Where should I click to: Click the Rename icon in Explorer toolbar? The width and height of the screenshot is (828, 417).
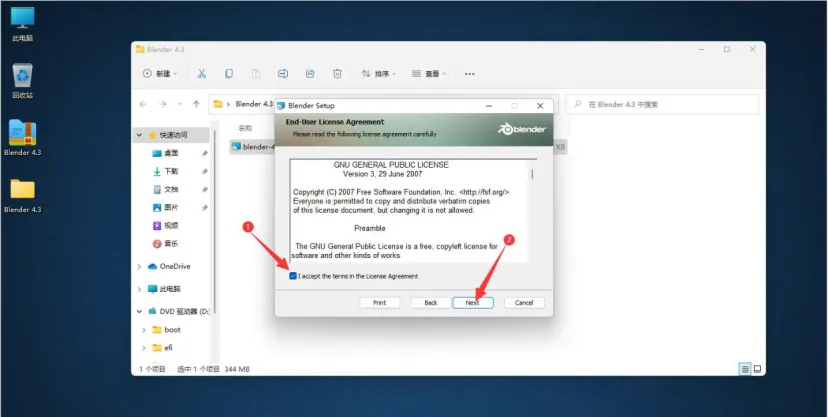pos(283,74)
